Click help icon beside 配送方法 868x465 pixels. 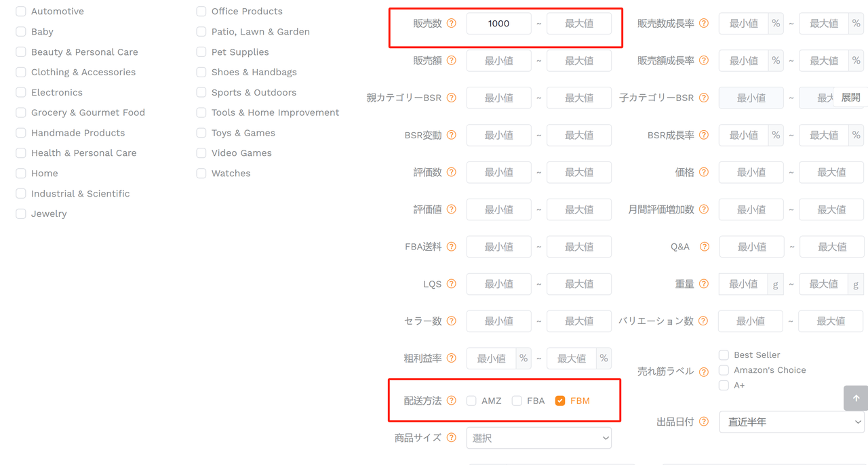452,401
